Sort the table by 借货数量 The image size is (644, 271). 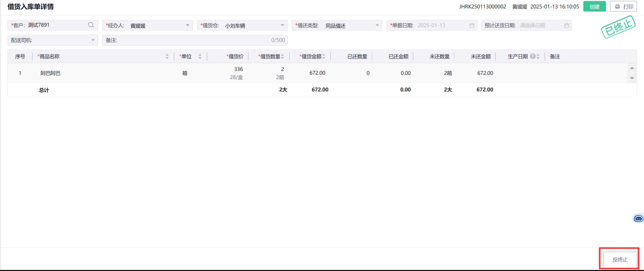(283, 56)
